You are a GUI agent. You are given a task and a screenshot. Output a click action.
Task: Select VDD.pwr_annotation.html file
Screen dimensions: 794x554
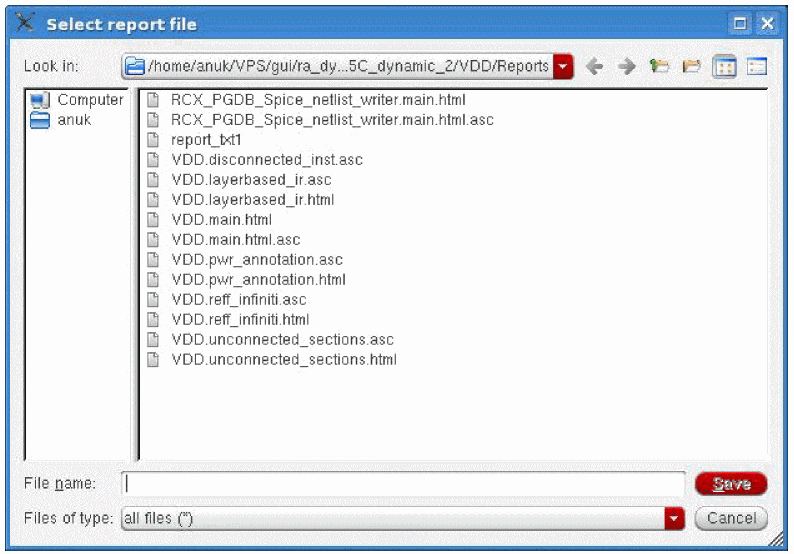click(246, 280)
